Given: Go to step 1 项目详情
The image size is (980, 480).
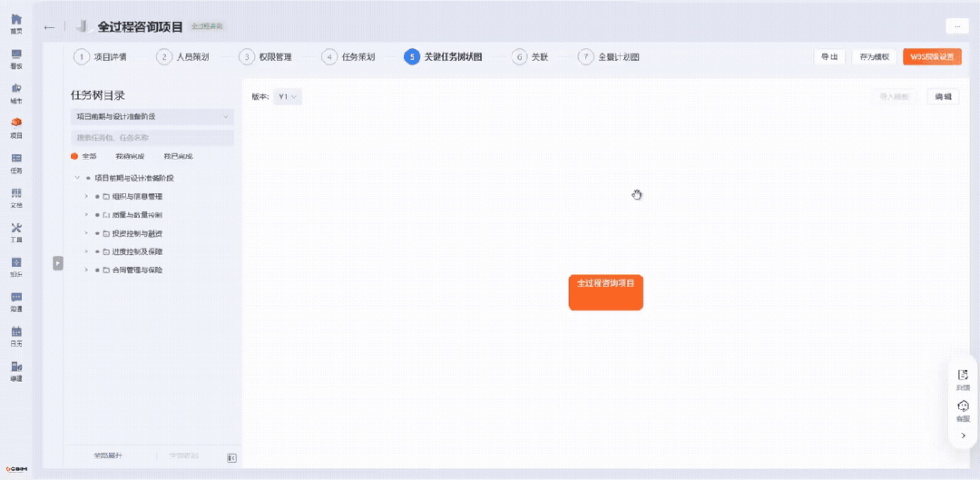Looking at the screenshot, I should point(100,57).
